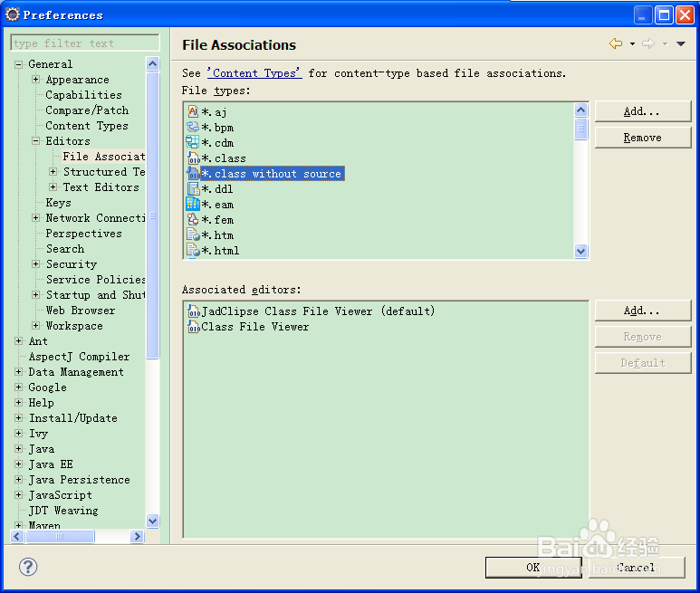Click the *.class file type icon
Viewport: 700px width, 593px height.
193,158
